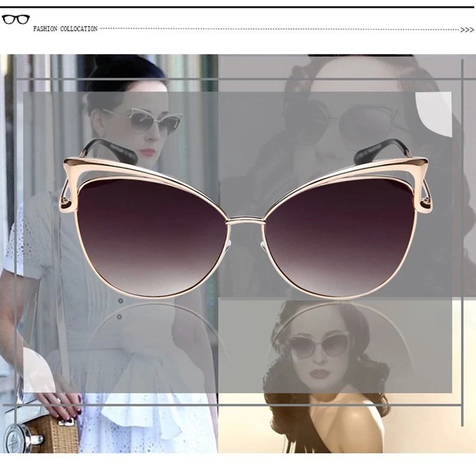
Task: Click the dotted line in the header
Action: click(280, 30)
